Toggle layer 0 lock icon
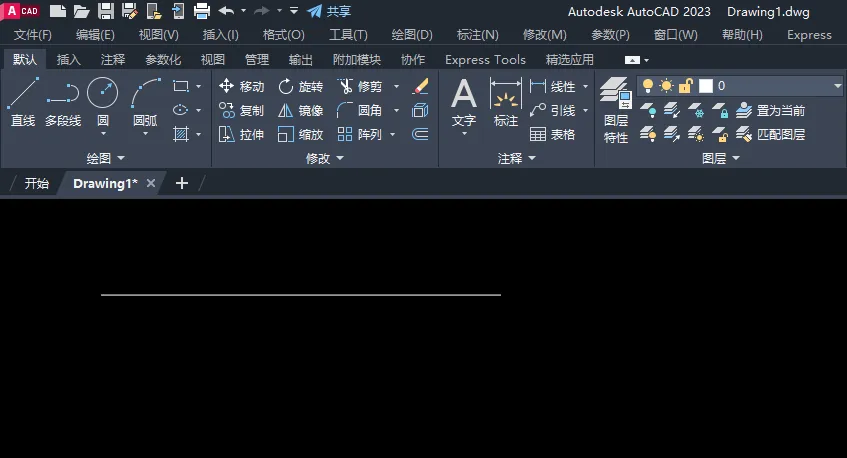 pos(685,85)
